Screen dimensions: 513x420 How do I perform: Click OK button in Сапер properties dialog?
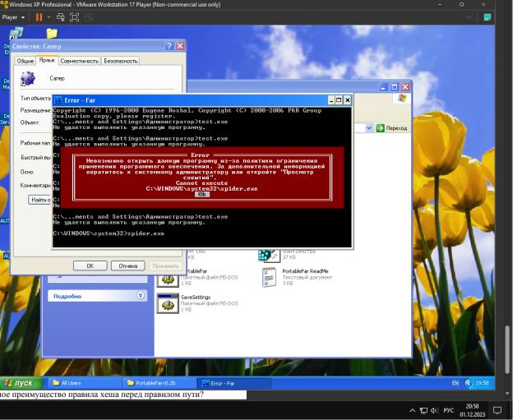click(90, 266)
